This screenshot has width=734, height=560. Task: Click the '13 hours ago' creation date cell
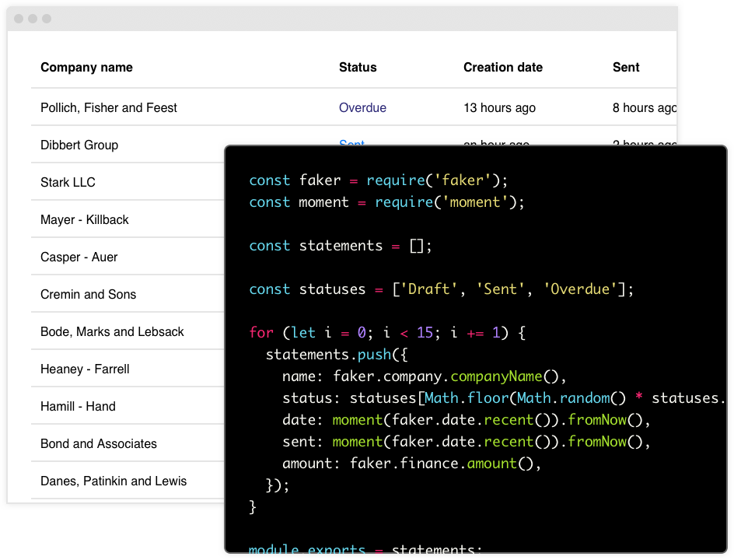pos(499,107)
